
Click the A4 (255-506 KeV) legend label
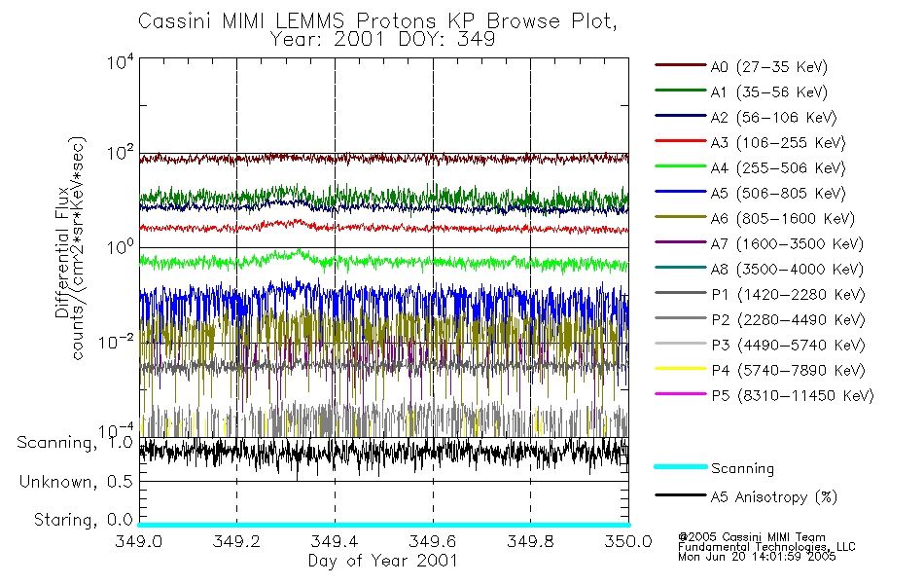[x=778, y=168]
